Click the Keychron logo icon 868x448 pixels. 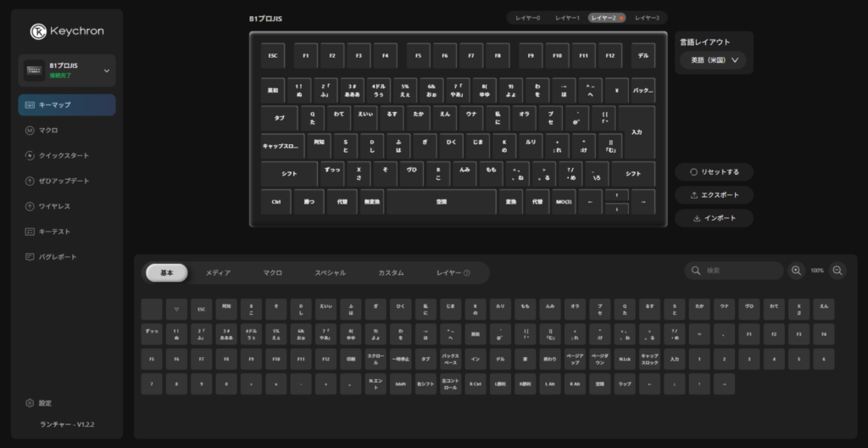click(38, 31)
